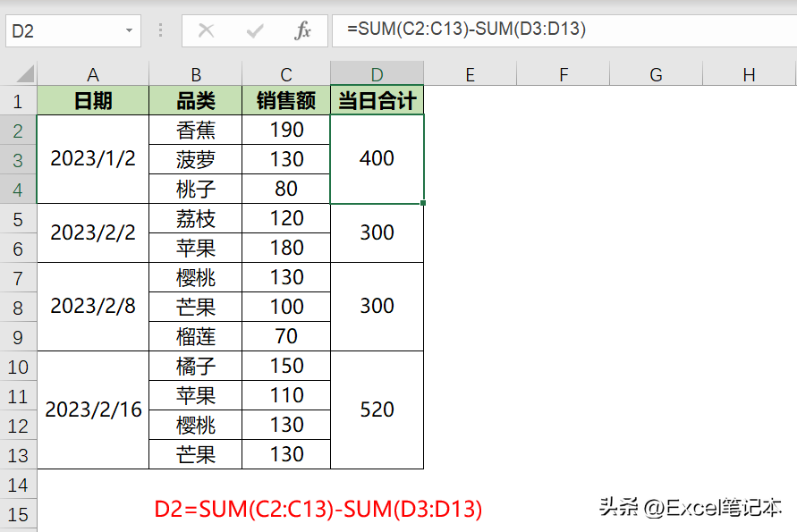
Task: Click cell containing 桃子
Action: pyautogui.click(x=196, y=189)
